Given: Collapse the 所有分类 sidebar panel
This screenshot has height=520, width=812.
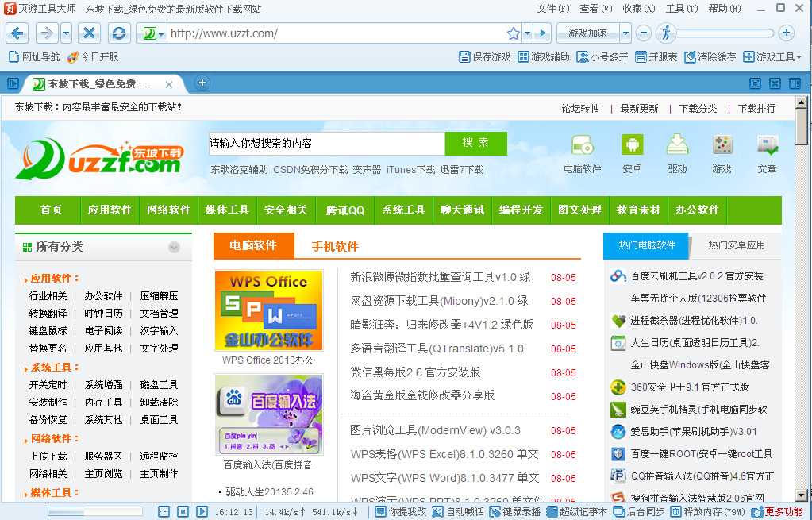Looking at the screenshot, I should (x=174, y=247).
